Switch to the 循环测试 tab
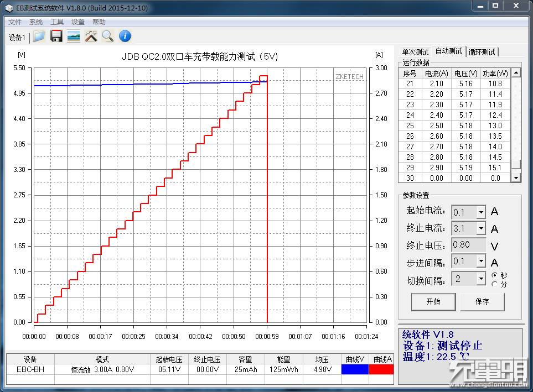Screen dimensions: 533x392 (482, 52)
